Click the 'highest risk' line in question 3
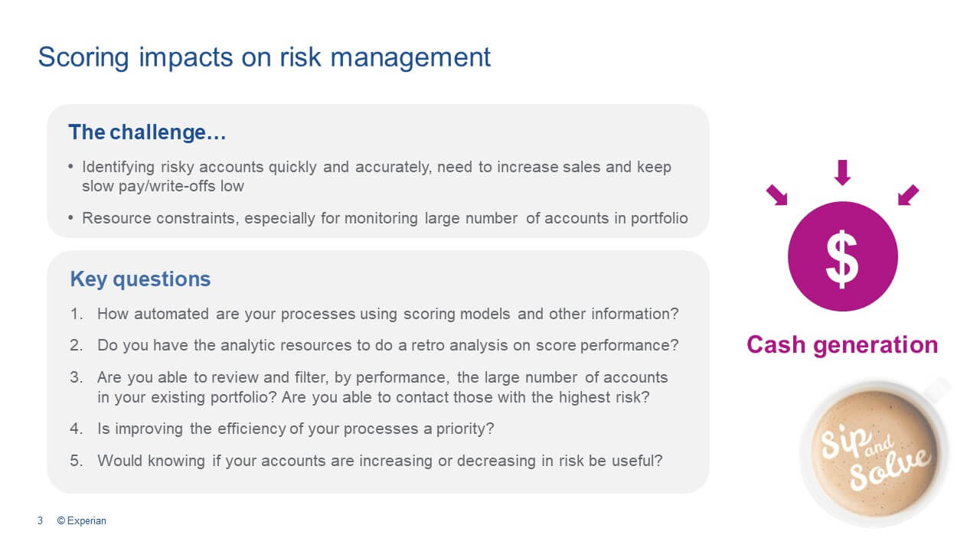Screen dimensions: 980x551 coord(372,396)
